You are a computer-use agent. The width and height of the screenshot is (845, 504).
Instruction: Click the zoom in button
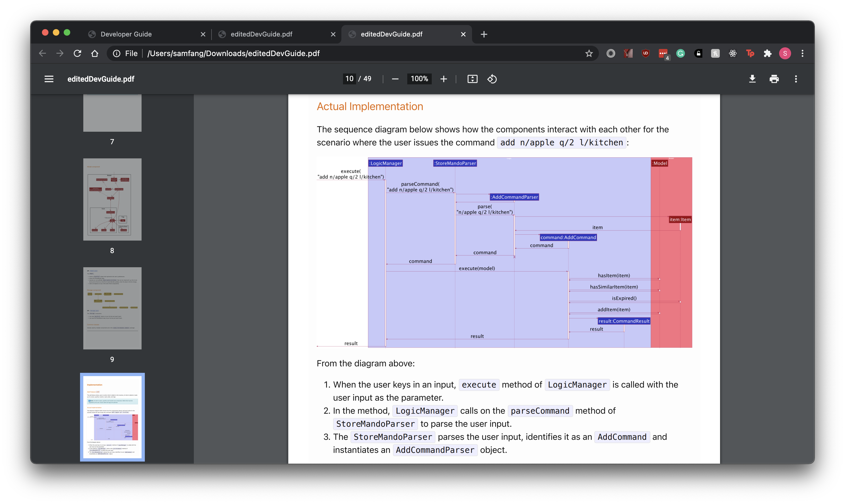coord(443,79)
